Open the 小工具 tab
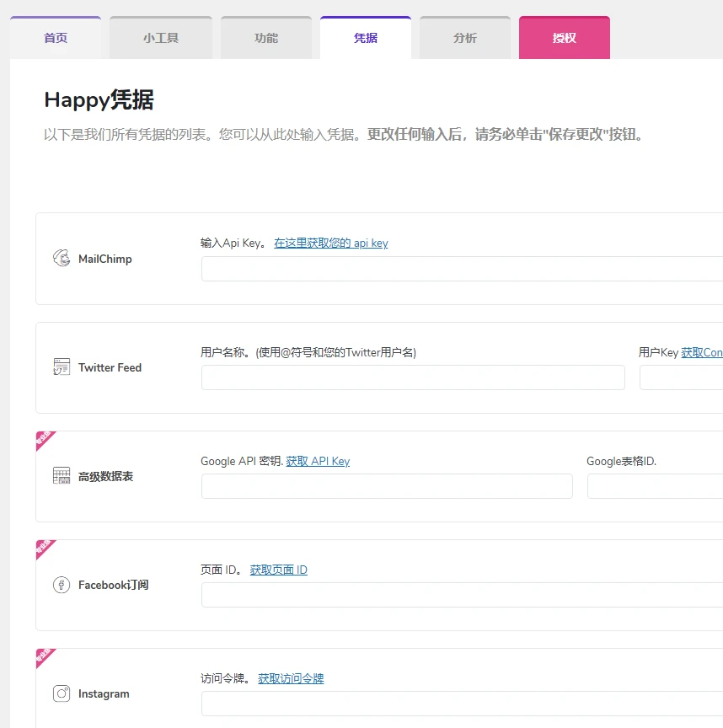The height and width of the screenshot is (728, 723). click(160, 37)
